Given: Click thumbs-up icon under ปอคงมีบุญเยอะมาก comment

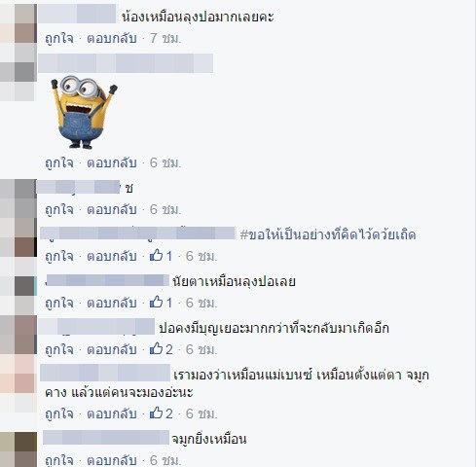Looking at the screenshot, I should click(156, 348).
